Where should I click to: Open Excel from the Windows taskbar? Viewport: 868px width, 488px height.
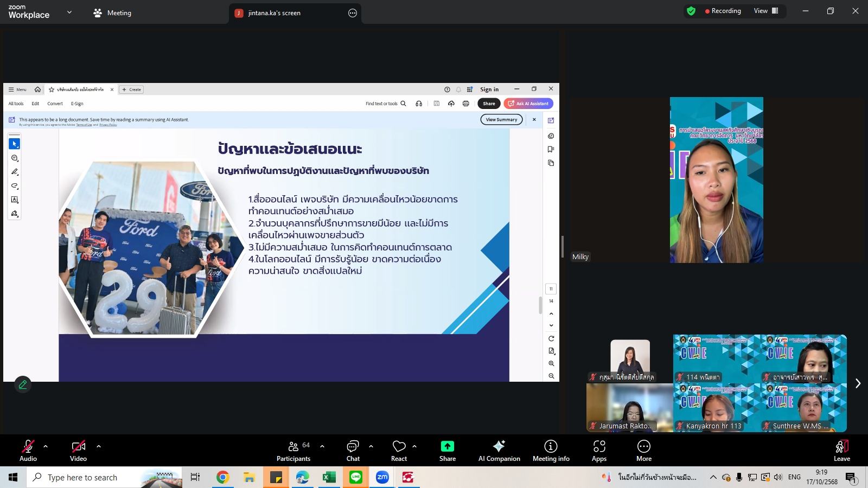pyautogui.click(x=329, y=477)
